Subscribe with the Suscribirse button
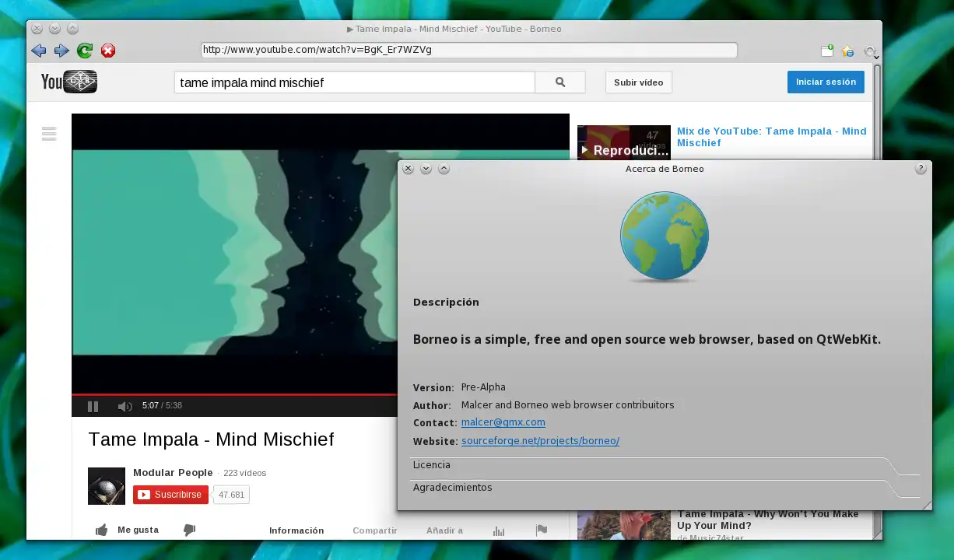 pos(170,495)
